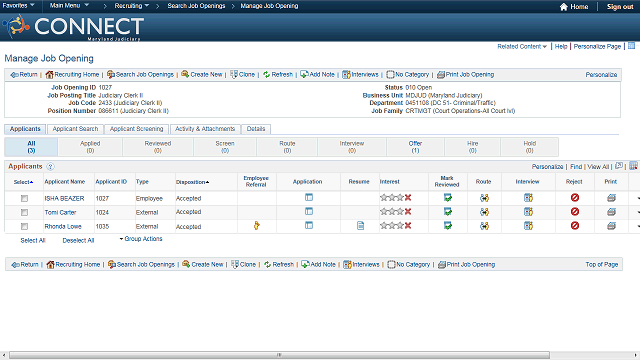Click the horizontal scrollbar thumb
Image resolution: width=640 pixels, height=360 pixels.
coord(279,355)
